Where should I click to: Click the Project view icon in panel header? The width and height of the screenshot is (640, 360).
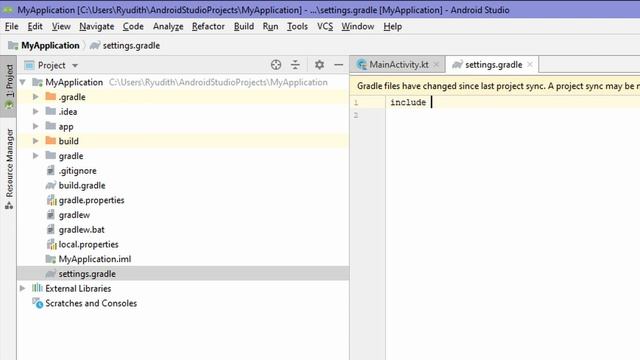(29, 65)
